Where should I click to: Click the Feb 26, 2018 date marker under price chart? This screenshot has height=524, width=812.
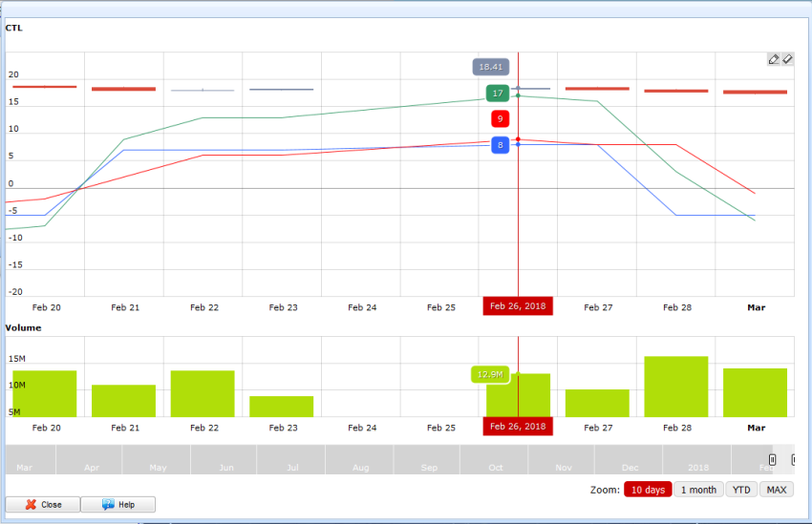point(518,306)
